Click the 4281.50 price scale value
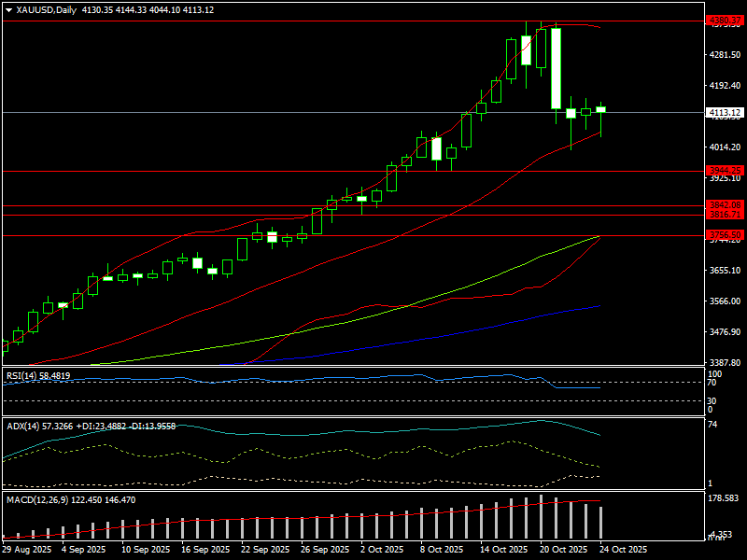The width and height of the screenshot is (747, 560). coord(725,55)
